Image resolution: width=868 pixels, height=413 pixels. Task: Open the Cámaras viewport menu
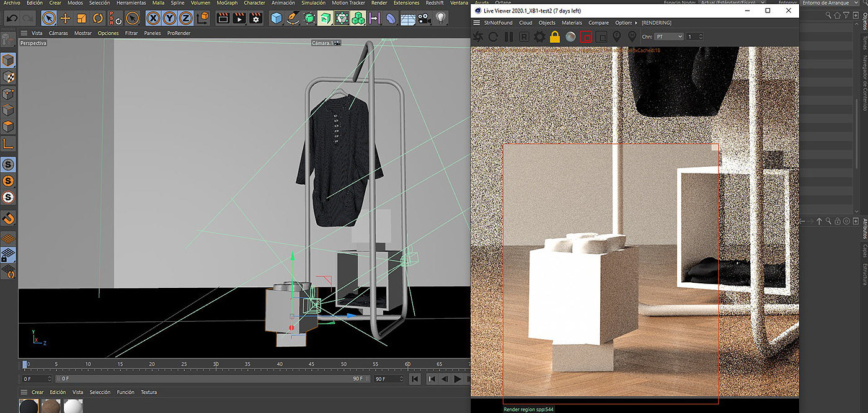click(x=58, y=33)
